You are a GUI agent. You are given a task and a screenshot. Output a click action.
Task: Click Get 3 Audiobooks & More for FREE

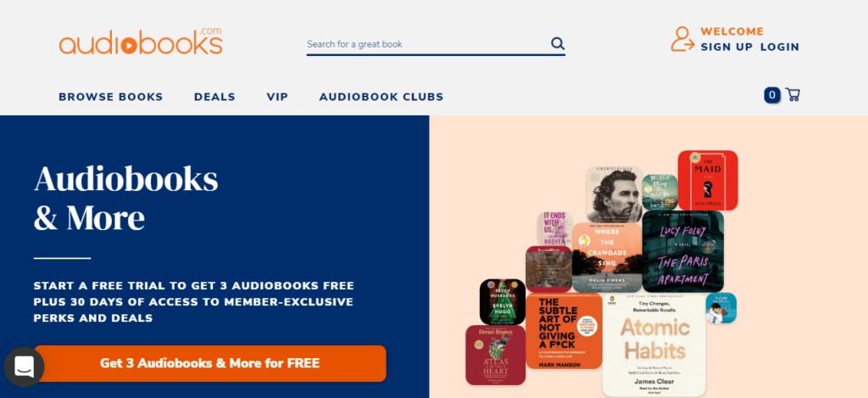click(x=210, y=364)
